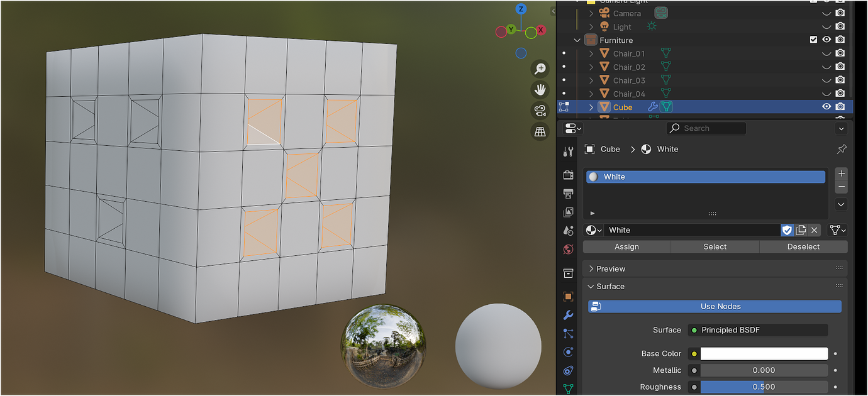
Task: Open the Physics properties tab
Action: 569,352
